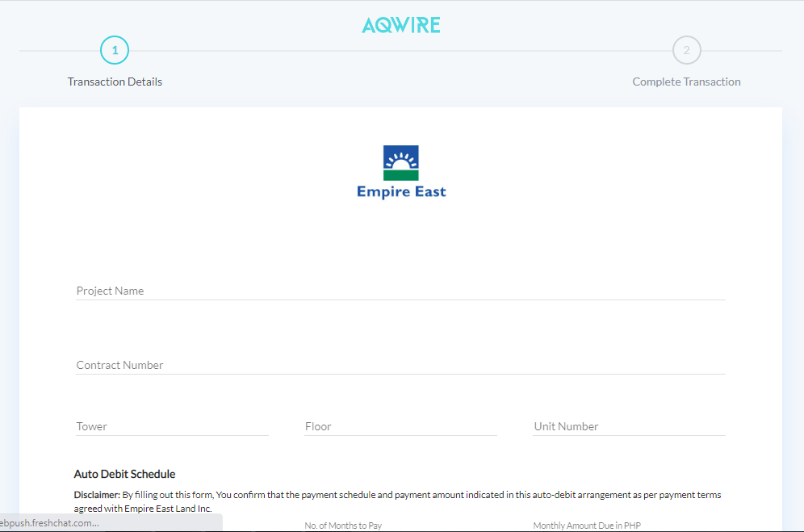Image resolution: width=804 pixels, height=532 pixels.
Task: Select the Transaction Details step label
Action: click(x=115, y=82)
